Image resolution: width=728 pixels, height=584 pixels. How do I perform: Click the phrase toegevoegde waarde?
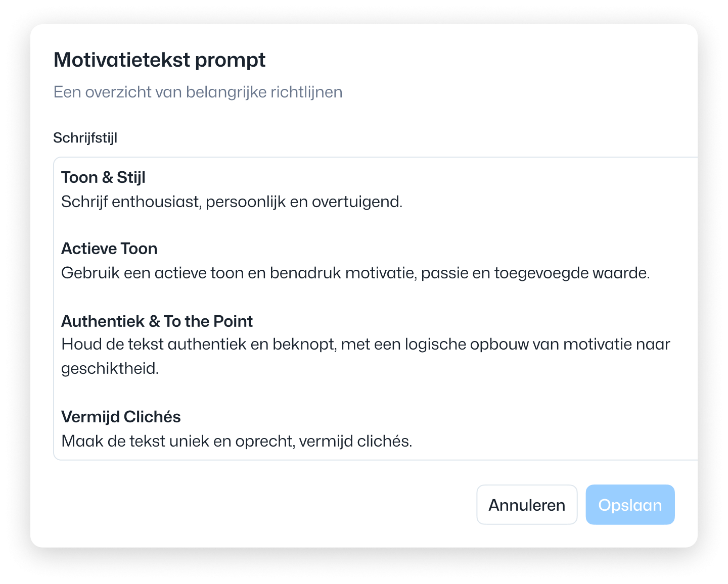click(x=572, y=273)
